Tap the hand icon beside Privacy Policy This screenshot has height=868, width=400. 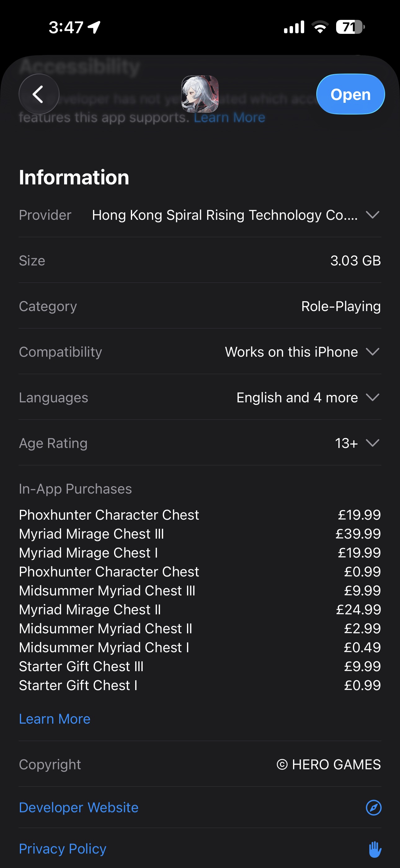coord(374,849)
